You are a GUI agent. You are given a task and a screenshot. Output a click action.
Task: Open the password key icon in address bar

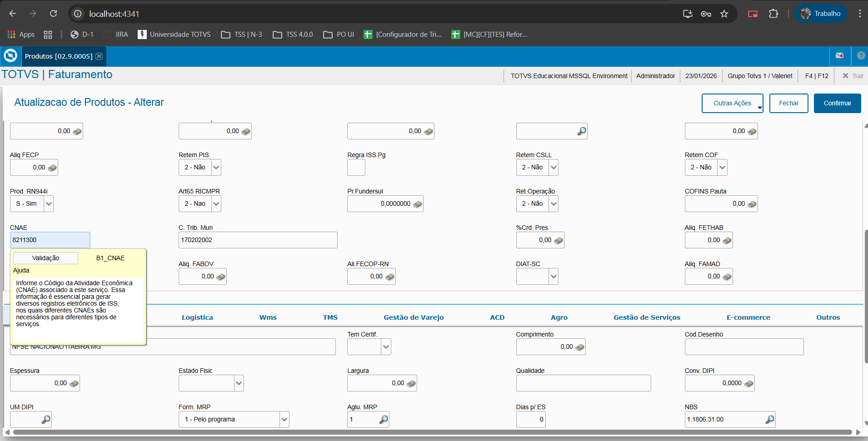[x=706, y=14]
